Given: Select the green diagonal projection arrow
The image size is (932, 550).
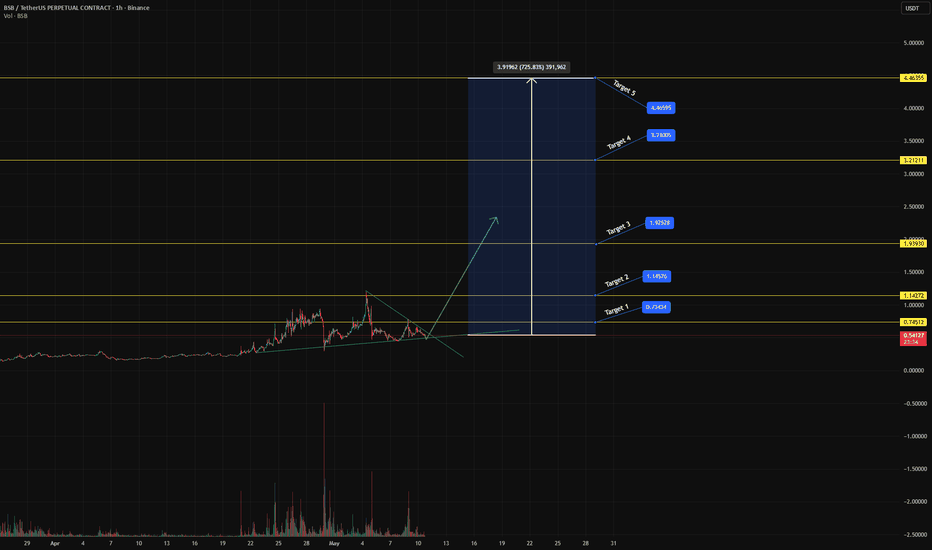Looking at the screenshot, I should (x=462, y=278).
